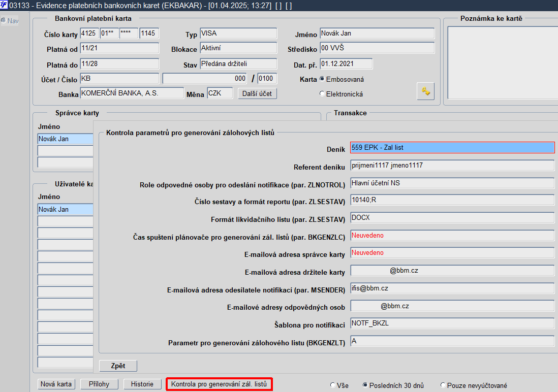Focus the Deník field 559 EPK
Viewport: 558px width, 392px height.
(452, 148)
